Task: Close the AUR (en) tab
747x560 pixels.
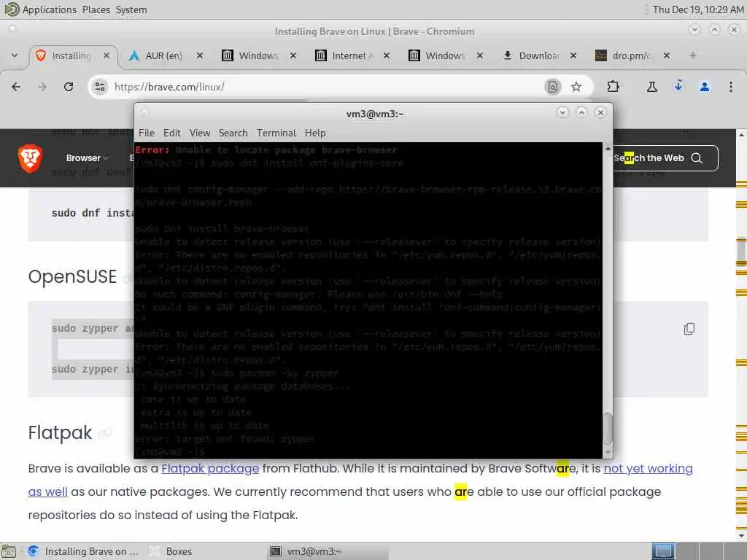Action: point(200,55)
